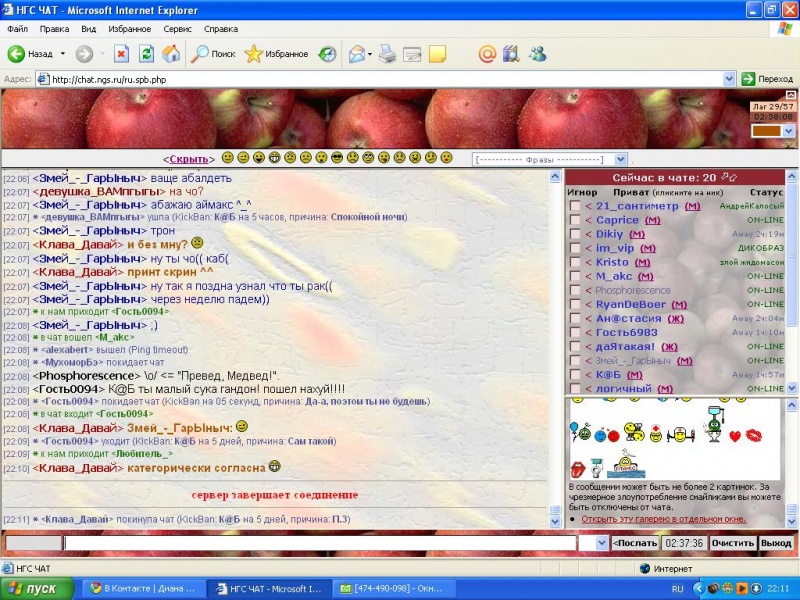
Task: Click the Print toolbar icon
Action: click(x=387, y=54)
